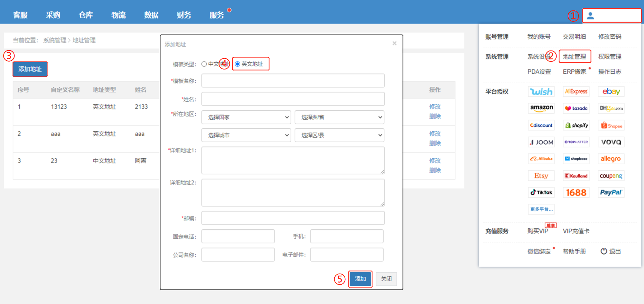Open 操作日志 in system menu
The width and height of the screenshot is (644, 304).
pos(610,72)
